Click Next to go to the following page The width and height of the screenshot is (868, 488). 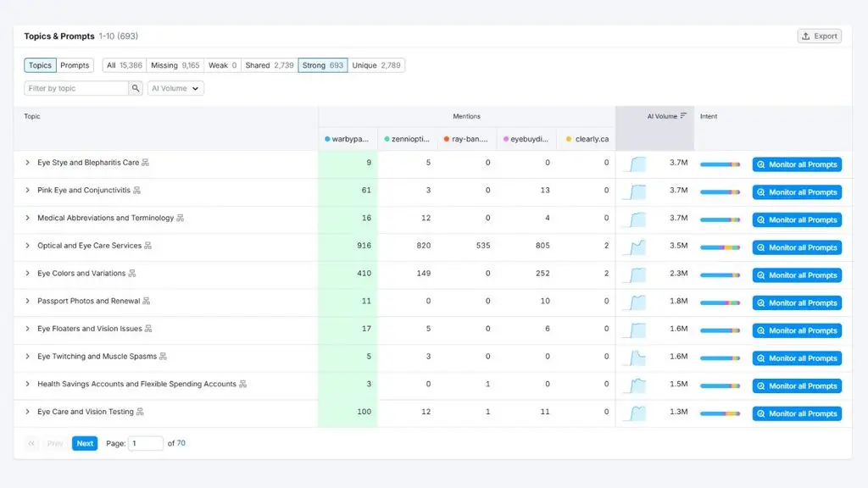point(85,443)
